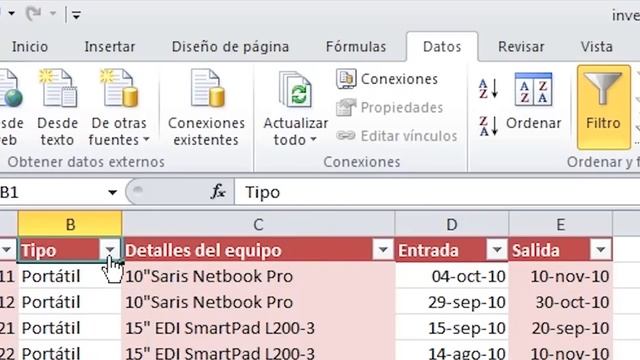Image resolution: width=640 pixels, height=360 pixels.
Task: Open the De otras fuentes menu
Action: point(119,108)
